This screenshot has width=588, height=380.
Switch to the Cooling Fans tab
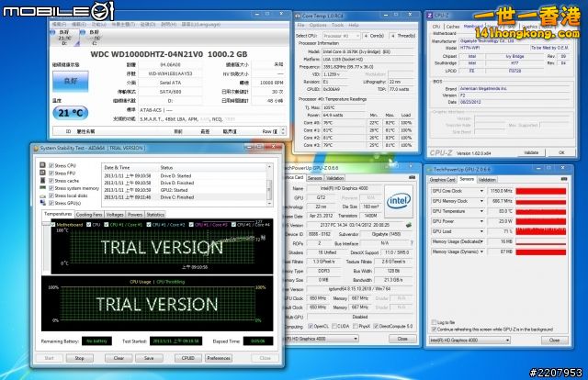pos(89,214)
